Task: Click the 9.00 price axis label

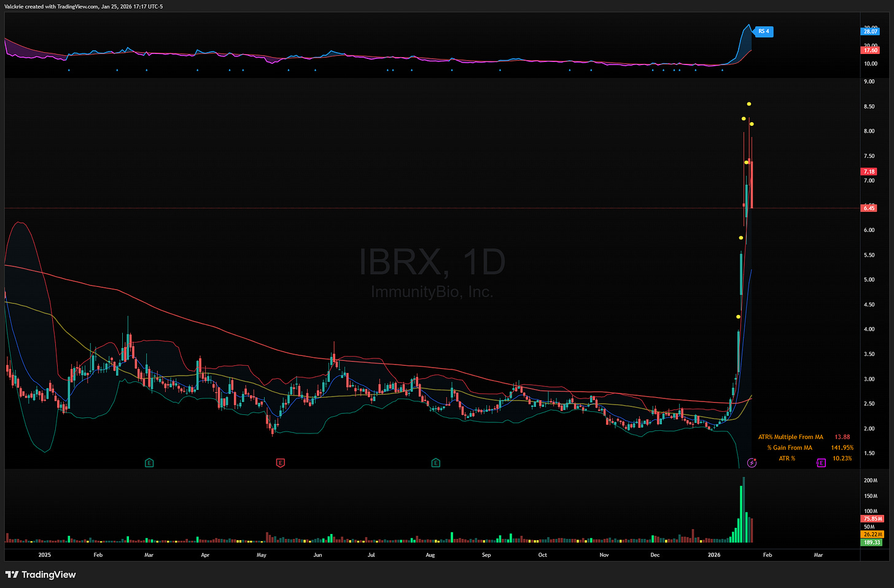Action: [869, 82]
